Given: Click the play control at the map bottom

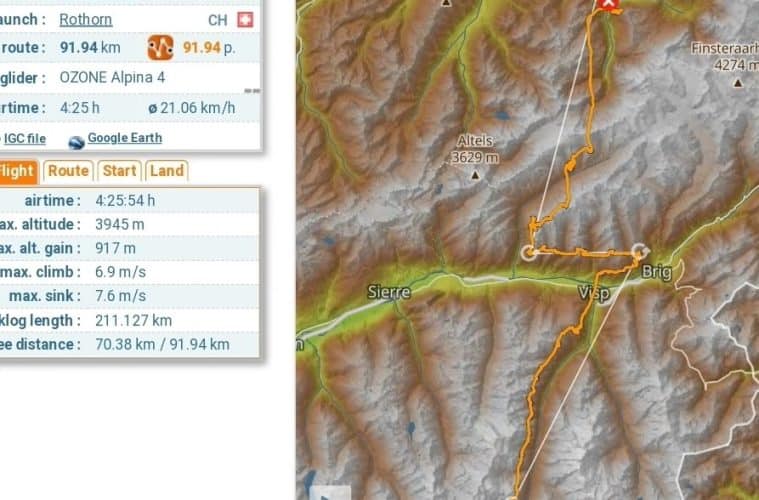Looking at the screenshot, I should [x=330, y=493].
